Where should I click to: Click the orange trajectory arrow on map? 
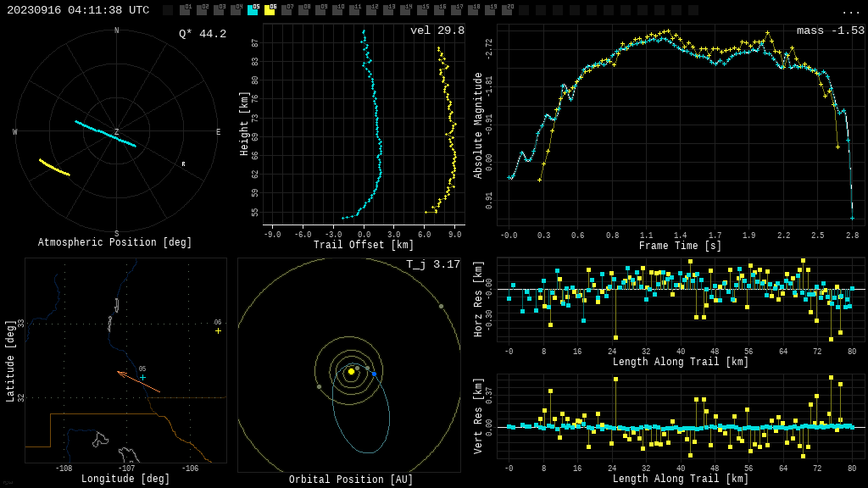[138, 382]
